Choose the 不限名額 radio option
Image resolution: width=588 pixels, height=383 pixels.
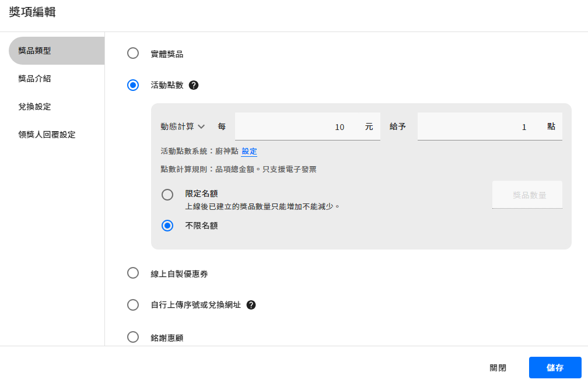point(167,226)
